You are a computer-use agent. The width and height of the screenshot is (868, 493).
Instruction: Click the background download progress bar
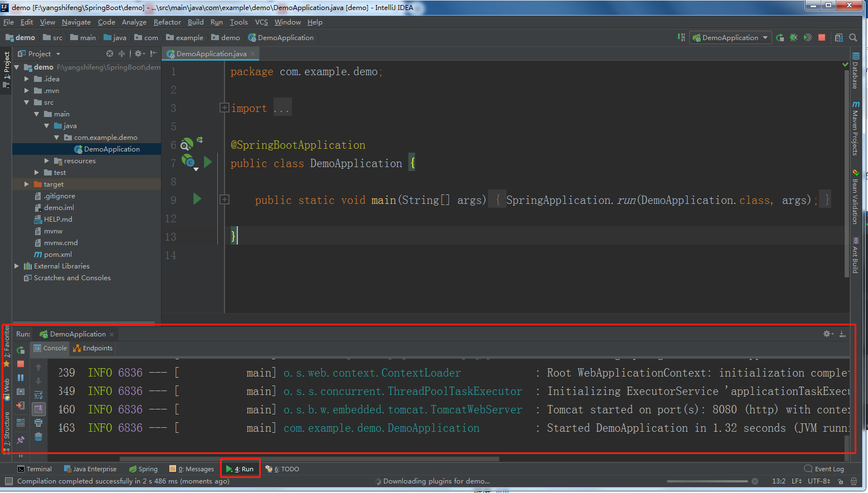pos(708,481)
